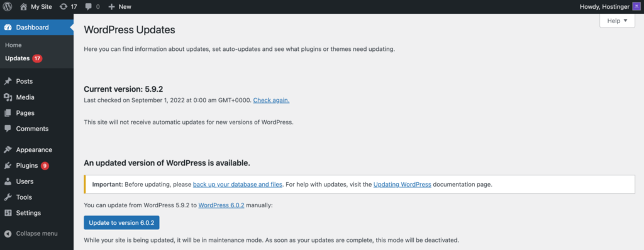Click the Check again link
Viewport: 644px width, 250px height.
point(271,100)
